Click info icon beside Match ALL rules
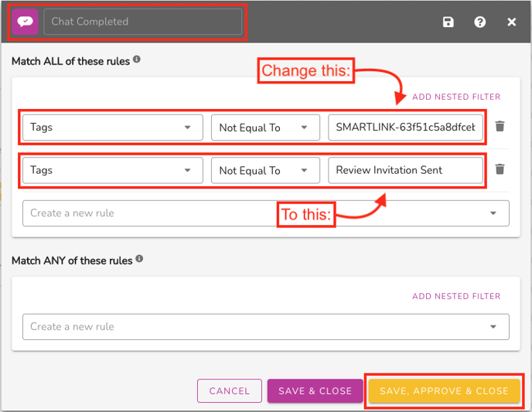Viewport: 532px width, 412px height. coord(137,60)
